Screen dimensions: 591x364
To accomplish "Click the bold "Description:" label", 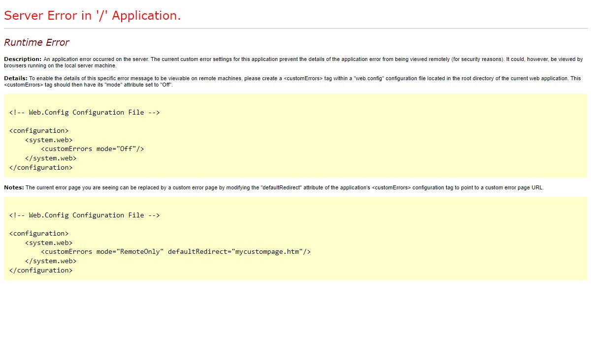I will pyautogui.click(x=23, y=59).
